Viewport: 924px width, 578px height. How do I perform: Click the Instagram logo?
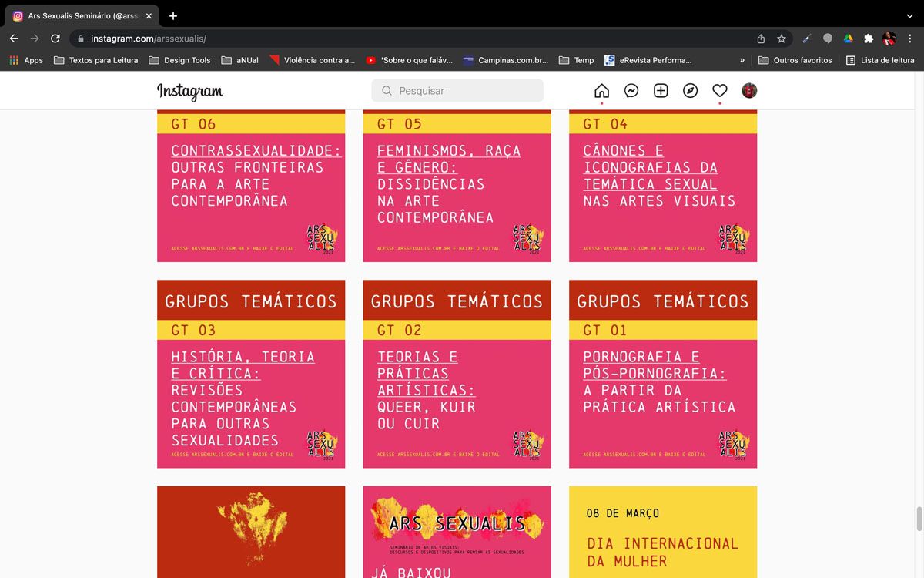(x=190, y=91)
